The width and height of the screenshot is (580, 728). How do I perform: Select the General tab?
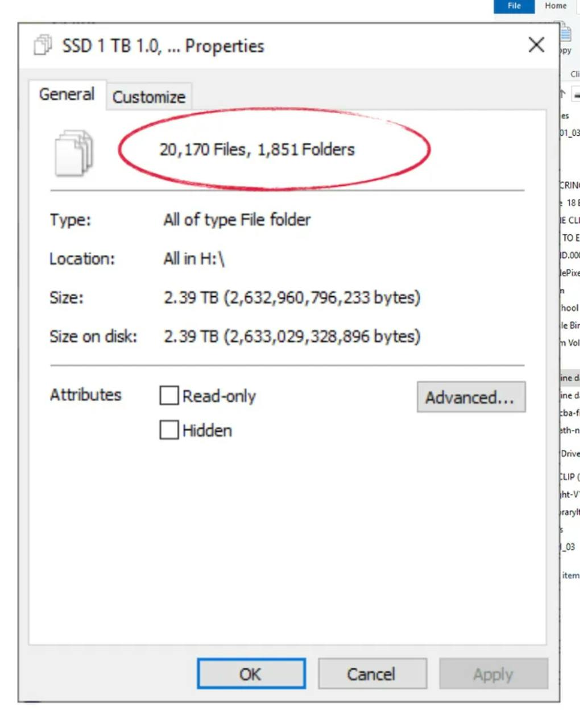point(67,94)
